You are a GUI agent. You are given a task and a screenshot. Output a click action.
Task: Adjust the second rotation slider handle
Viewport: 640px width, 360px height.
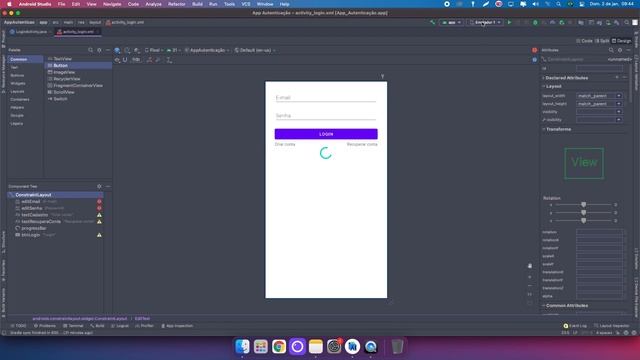(583, 213)
